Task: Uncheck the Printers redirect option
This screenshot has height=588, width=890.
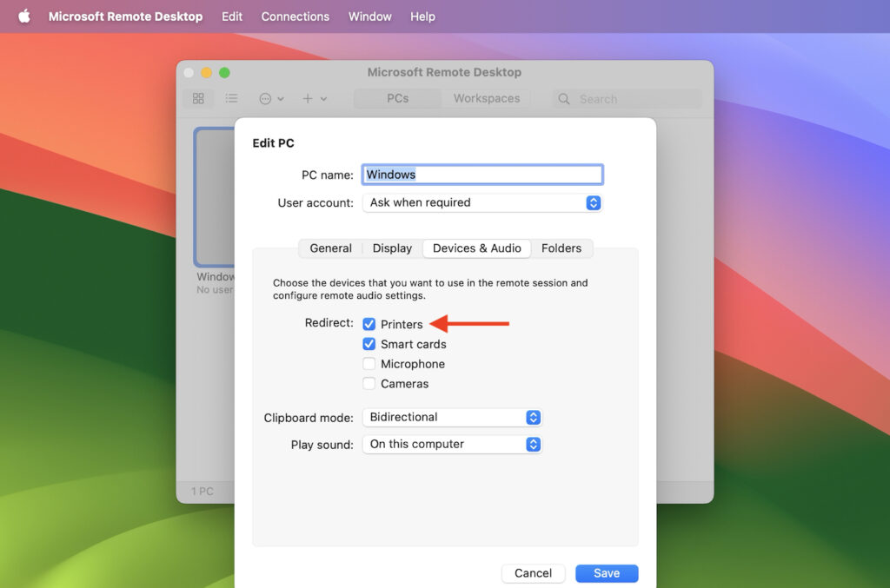Action: (x=369, y=323)
